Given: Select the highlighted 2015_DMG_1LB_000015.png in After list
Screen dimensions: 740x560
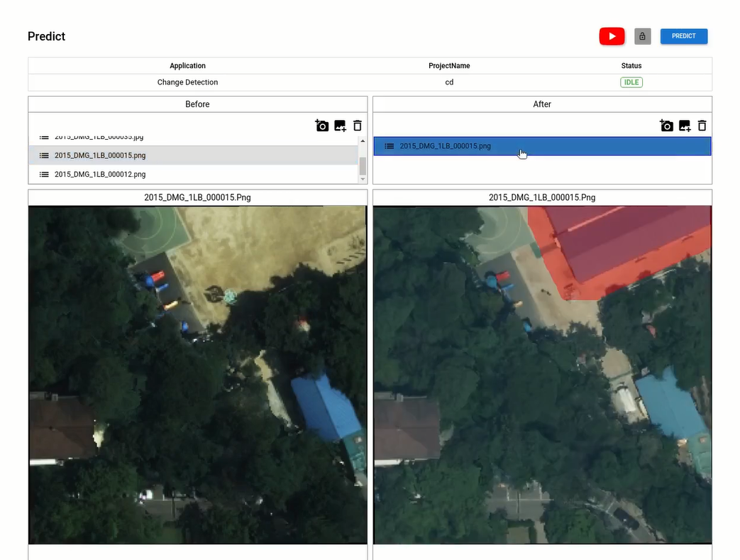Looking at the screenshot, I should point(445,146).
